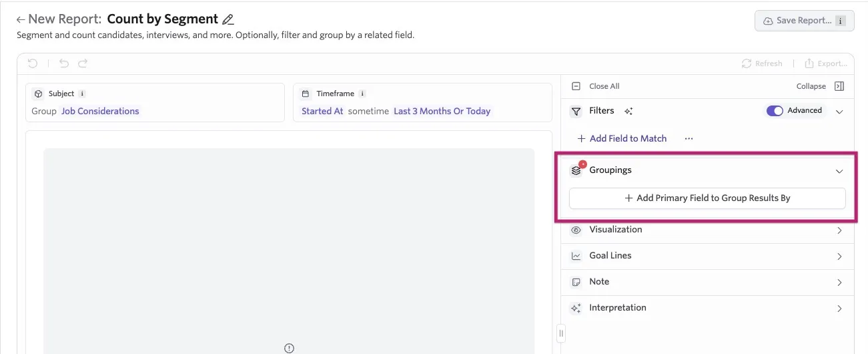The image size is (868, 354).
Task: Change the Started At timeframe field
Action: [322, 112]
